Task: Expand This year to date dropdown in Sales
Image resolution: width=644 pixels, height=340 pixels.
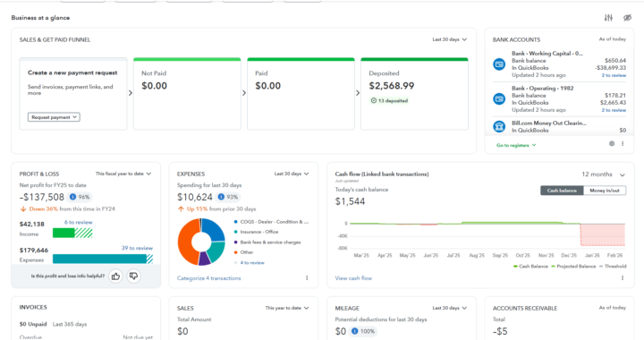Action: 287,308
